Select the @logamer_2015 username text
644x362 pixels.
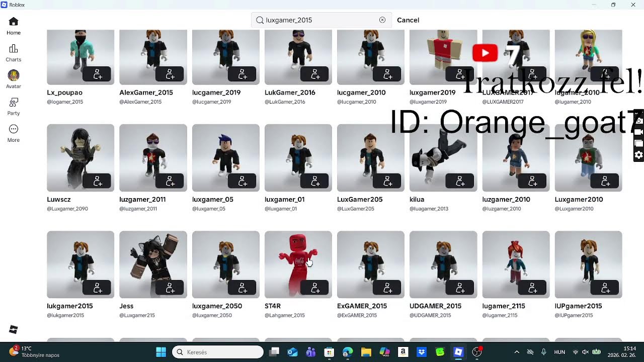click(65, 102)
